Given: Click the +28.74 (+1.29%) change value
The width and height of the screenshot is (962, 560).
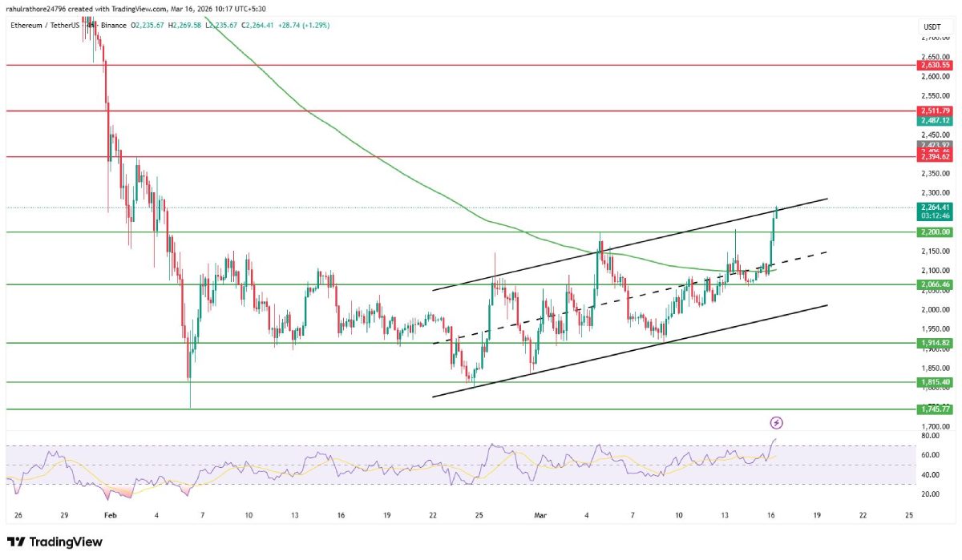Looking at the screenshot, I should point(301,26).
